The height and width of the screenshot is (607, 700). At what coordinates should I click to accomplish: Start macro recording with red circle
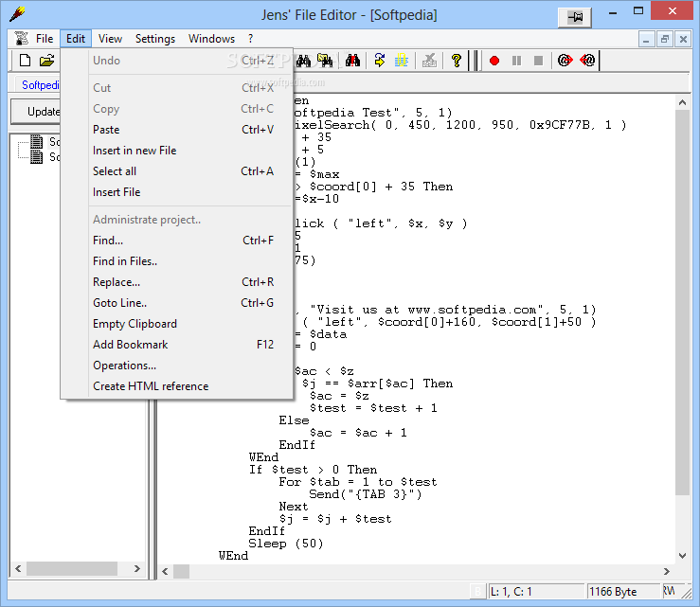coord(494,61)
